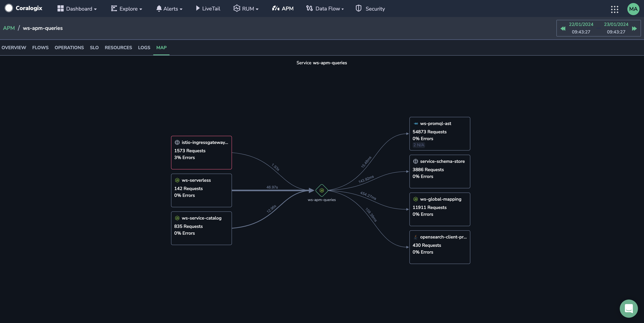This screenshot has width=644, height=323.
Task: Switch to the OVERVIEW tab
Action: click(x=14, y=47)
